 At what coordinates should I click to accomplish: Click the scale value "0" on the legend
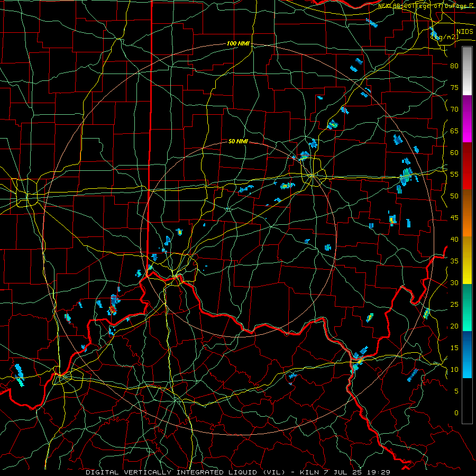pyautogui.click(x=456, y=413)
